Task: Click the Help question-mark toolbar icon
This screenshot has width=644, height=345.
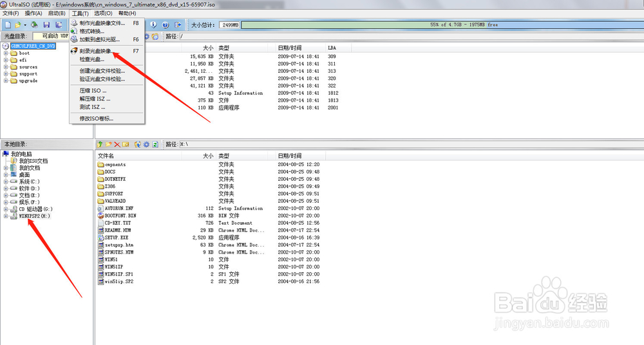Action: click(166, 25)
